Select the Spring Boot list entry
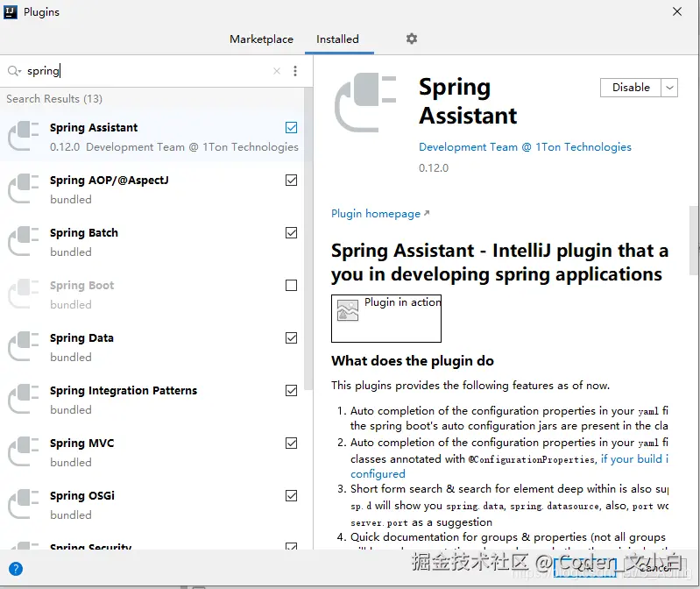 [152, 294]
